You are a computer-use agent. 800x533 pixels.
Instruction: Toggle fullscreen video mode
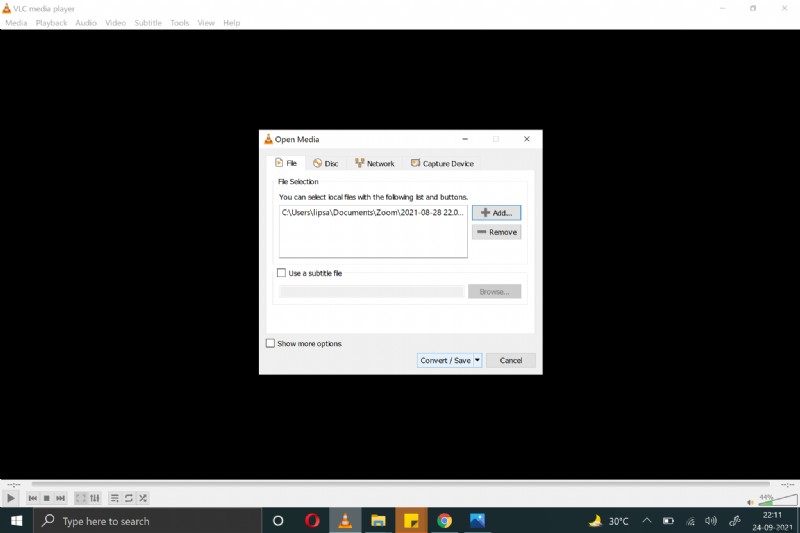click(x=81, y=498)
